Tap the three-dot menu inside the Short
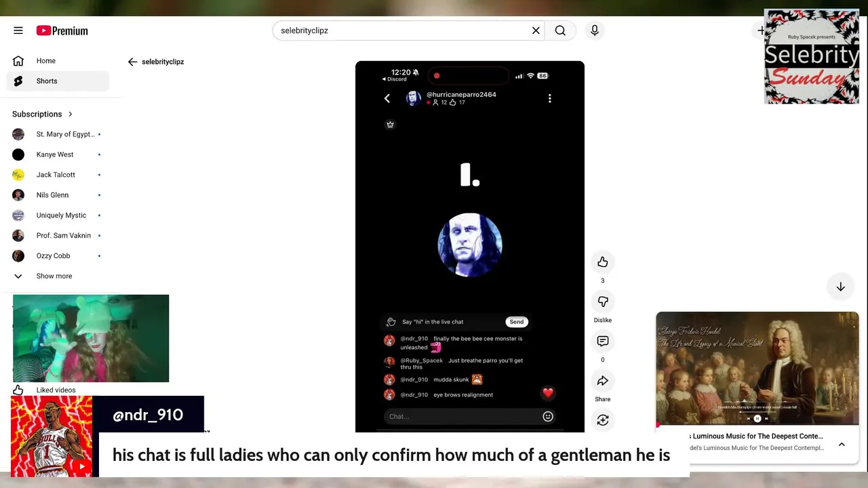This screenshot has width=868, height=488. [x=550, y=98]
